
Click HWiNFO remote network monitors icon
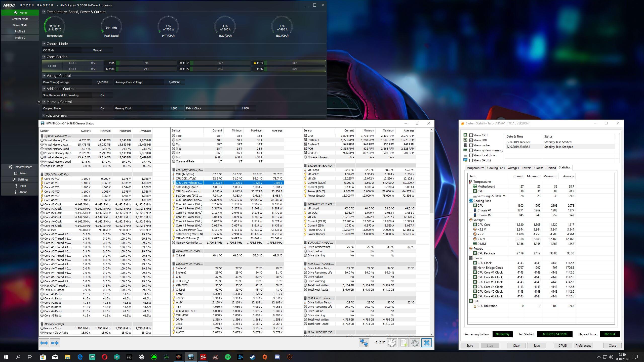coord(364,343)
